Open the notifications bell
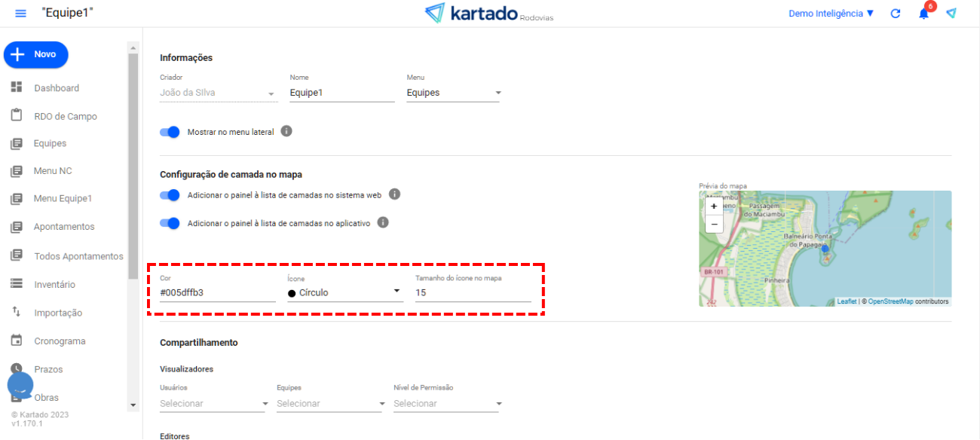The image size is (980, 440). [923, 14]
